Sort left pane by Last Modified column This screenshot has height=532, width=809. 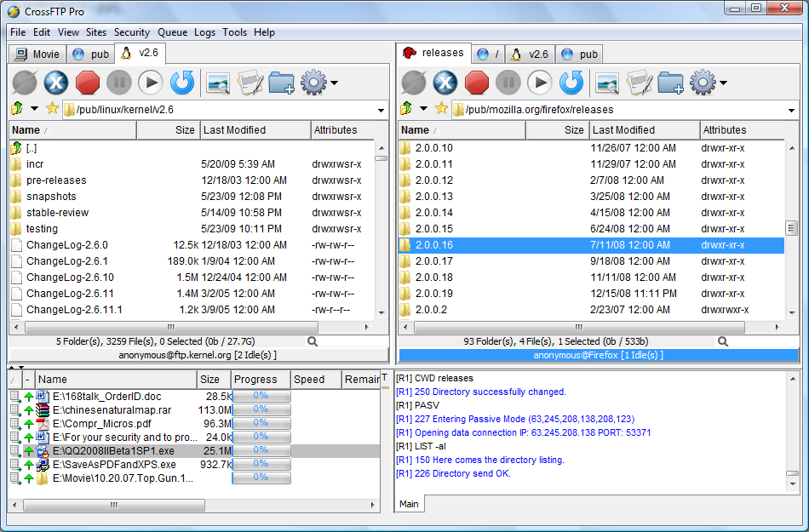coord(235,130)
